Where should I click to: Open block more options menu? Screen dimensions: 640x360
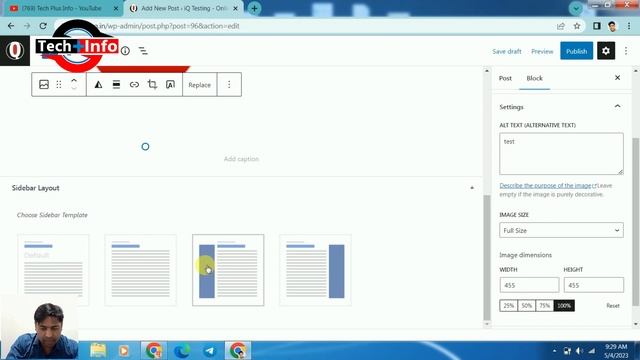[229, 84]
